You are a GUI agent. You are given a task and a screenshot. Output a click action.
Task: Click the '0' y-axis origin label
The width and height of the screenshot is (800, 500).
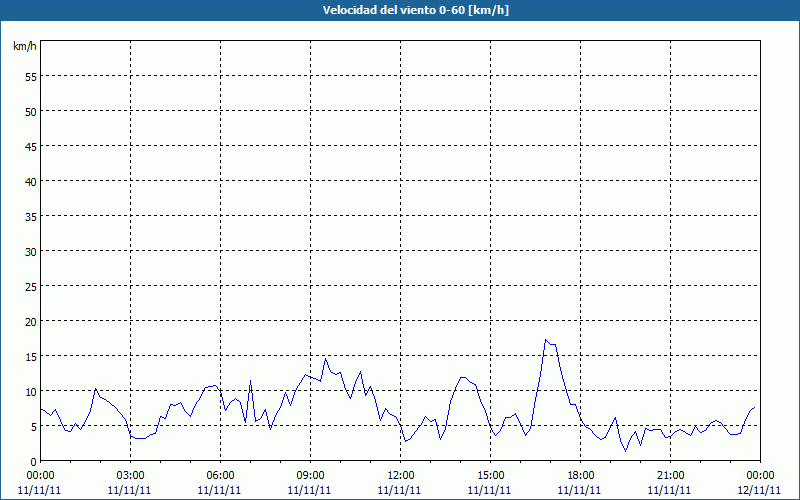coord(34,461)
